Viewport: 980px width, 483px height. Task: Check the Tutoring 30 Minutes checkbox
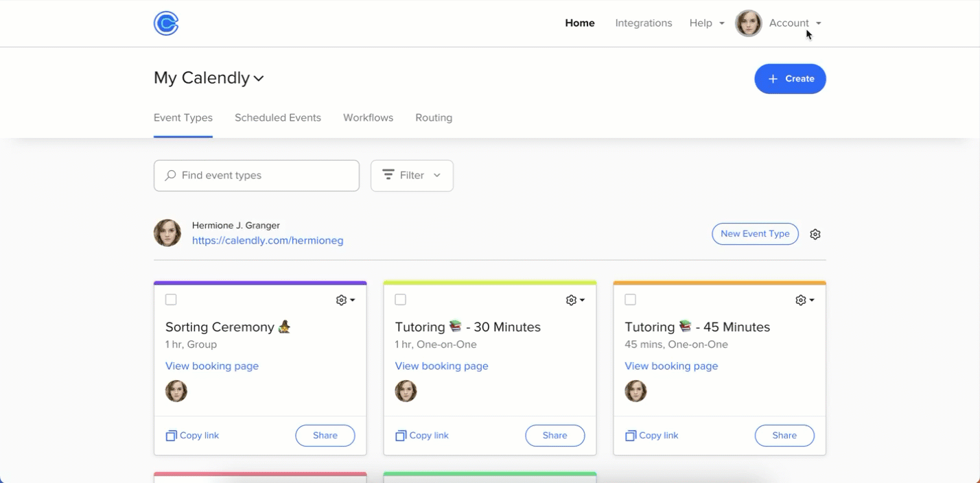pyautogui.click(x=401, y=300)
